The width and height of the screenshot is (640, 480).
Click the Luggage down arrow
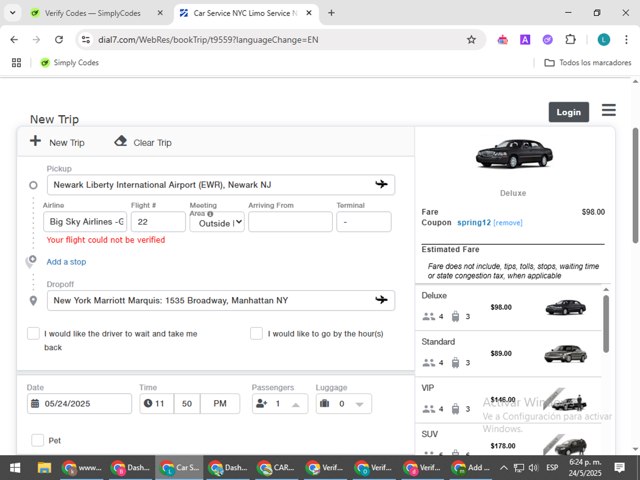click(359, 404)
